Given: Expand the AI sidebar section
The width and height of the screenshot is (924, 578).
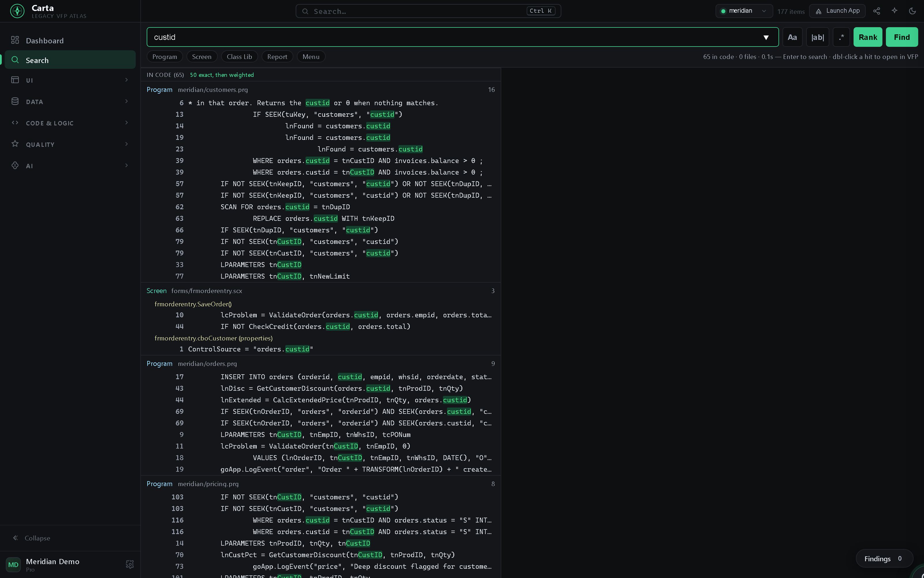Looking at the screenshot, I should click(x=70, y=166).
